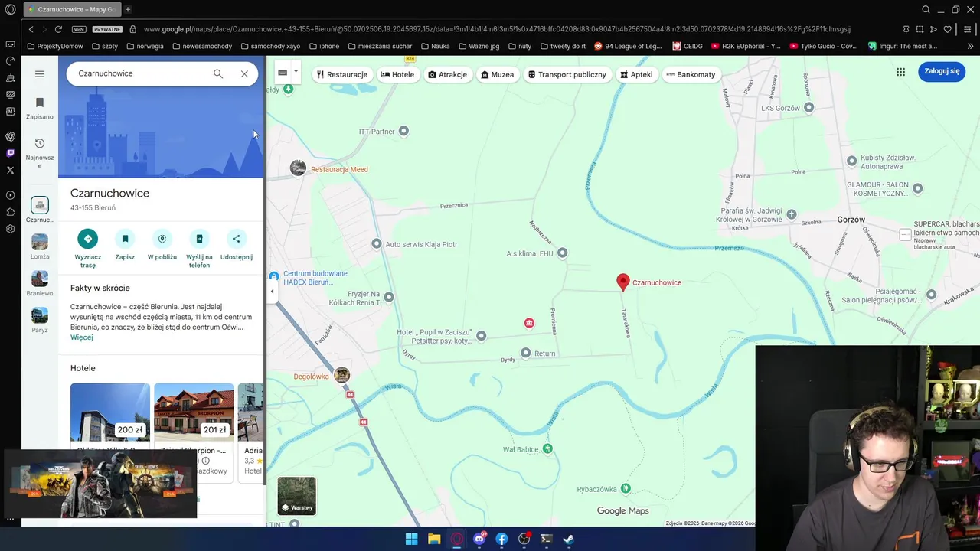Click Auto serwis Klaja Piotr marker
The image size is (980, 551).
coord(376,243)
